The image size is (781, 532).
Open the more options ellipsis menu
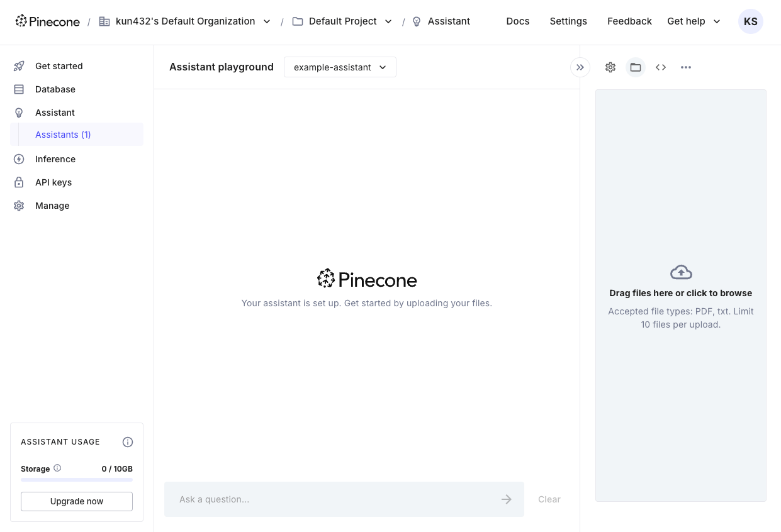pyautogui.click(x=686, y=67)
